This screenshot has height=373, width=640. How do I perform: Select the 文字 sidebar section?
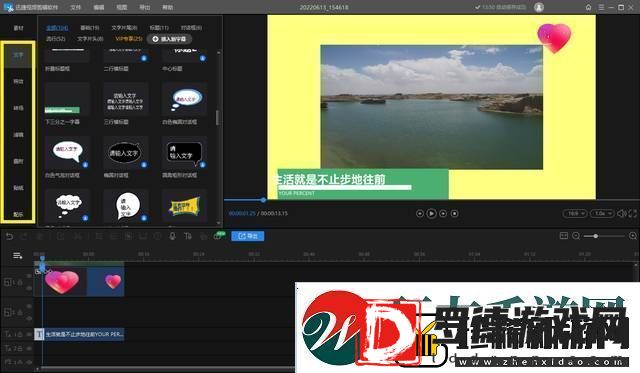click(x=18, y=55)
